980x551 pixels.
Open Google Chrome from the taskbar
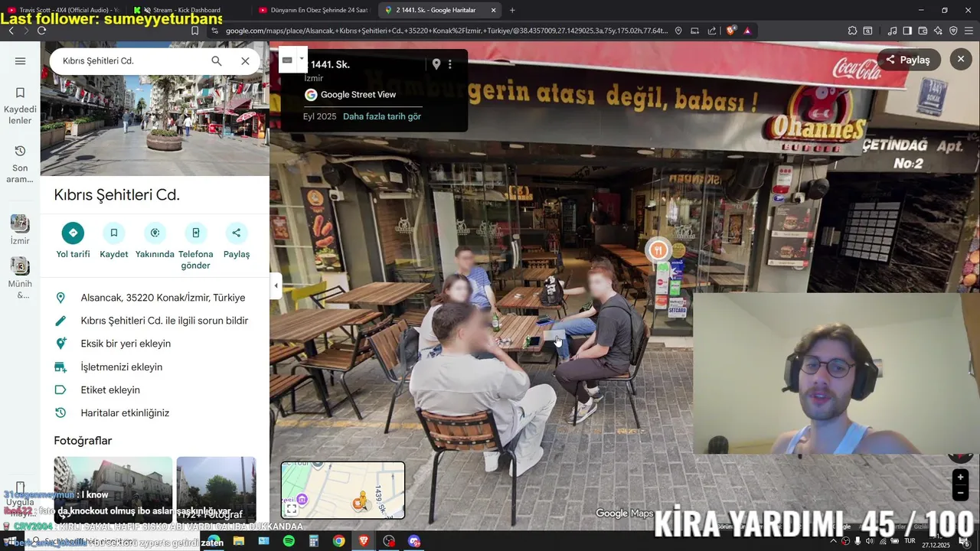(338, 541)
